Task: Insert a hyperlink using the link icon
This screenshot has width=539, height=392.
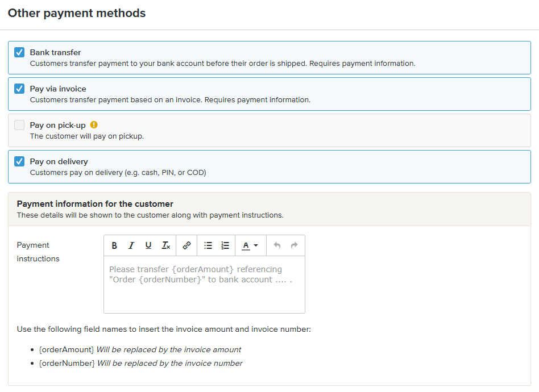Action: (186, 245)
